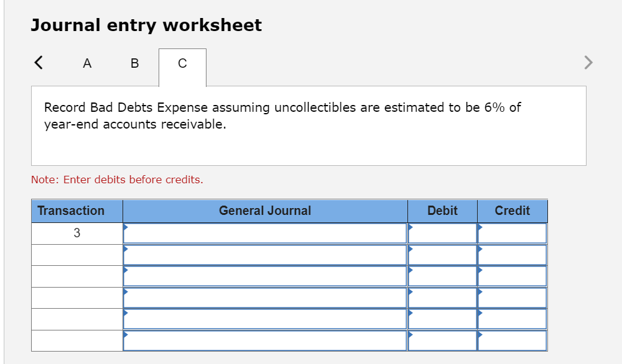Open General Journal dropdown in fourth row

point(265,298)
